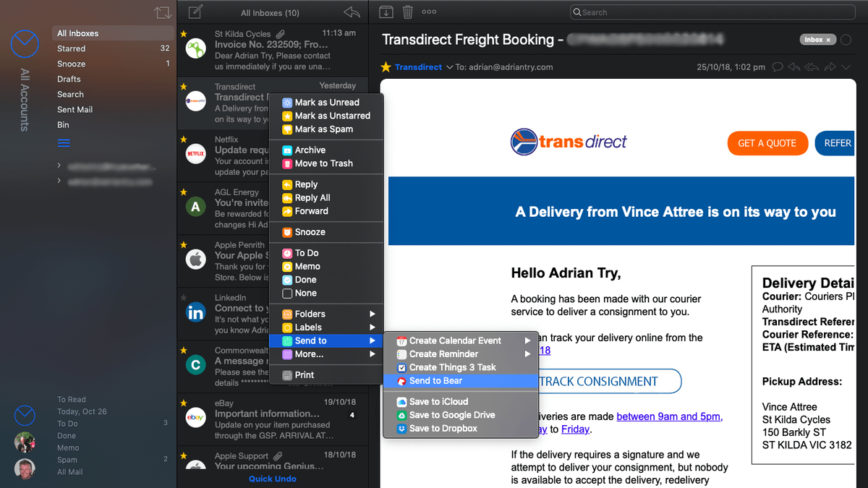Image resolution: width=868 pixels, height=488 pixels.
Task: Click the hamburger lines icon under Bin
Action: click(x=64, y=143)
